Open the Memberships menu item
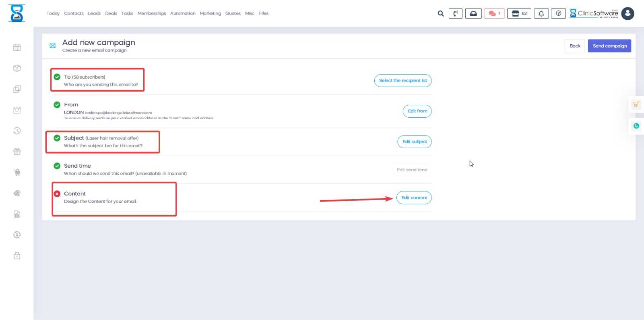 coord(151,13)
